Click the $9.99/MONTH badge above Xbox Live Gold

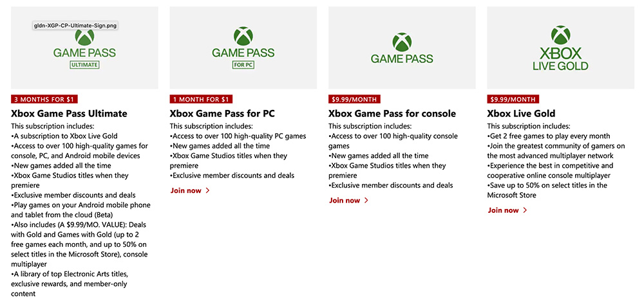(x=513, y=99)
